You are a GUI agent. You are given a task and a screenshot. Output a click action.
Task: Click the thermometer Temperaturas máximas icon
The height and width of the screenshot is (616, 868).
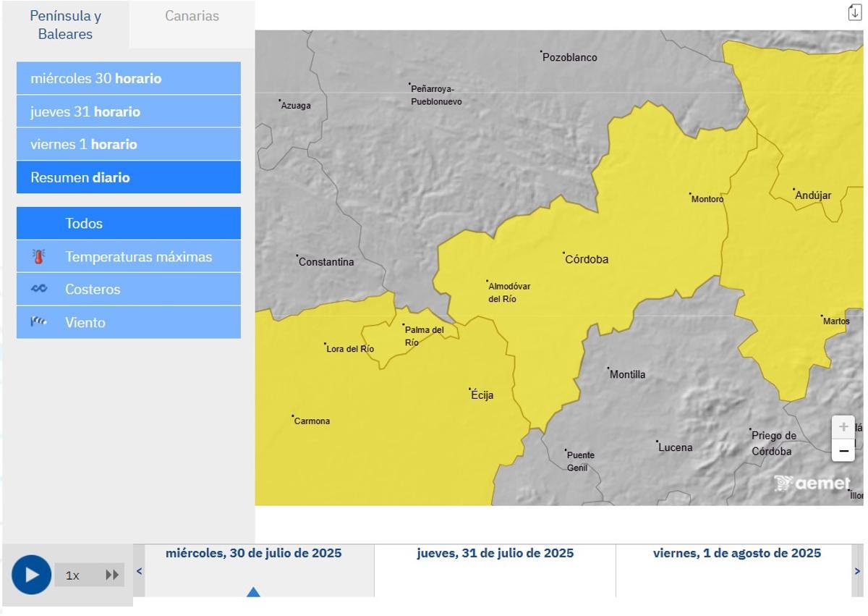pos(38,257)
